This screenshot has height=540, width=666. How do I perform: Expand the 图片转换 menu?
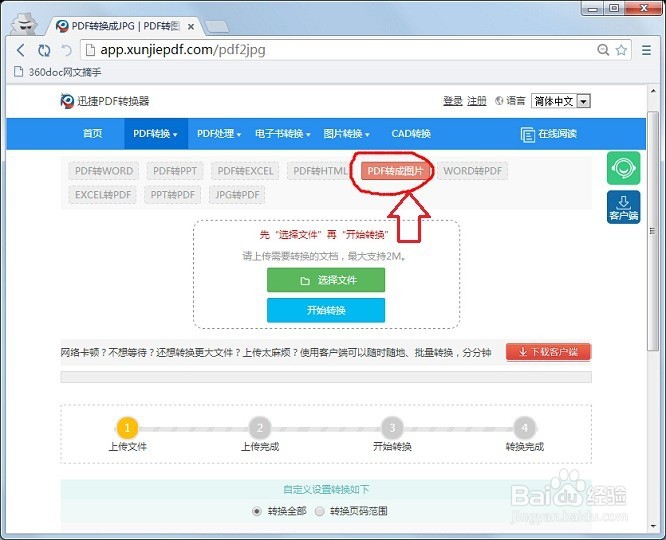[x=346, y=134]
